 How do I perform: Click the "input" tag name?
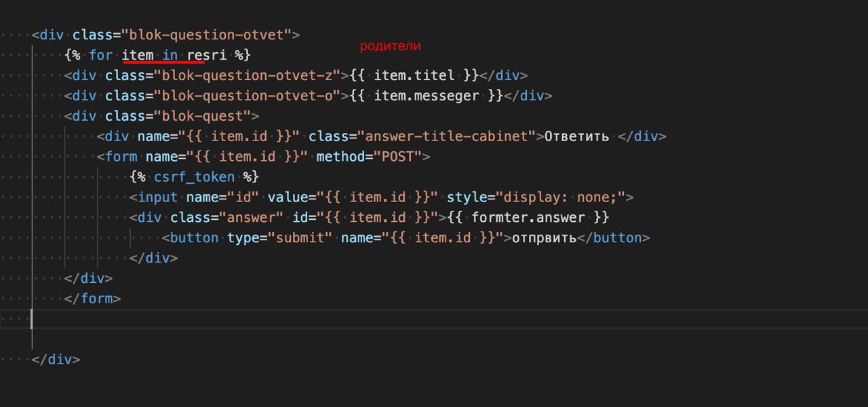point(158,197)
